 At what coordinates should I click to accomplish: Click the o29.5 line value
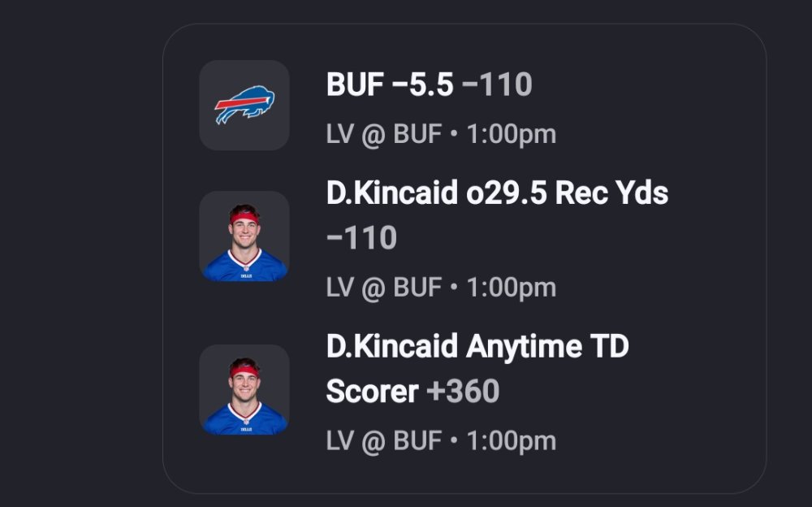[507, 193]
